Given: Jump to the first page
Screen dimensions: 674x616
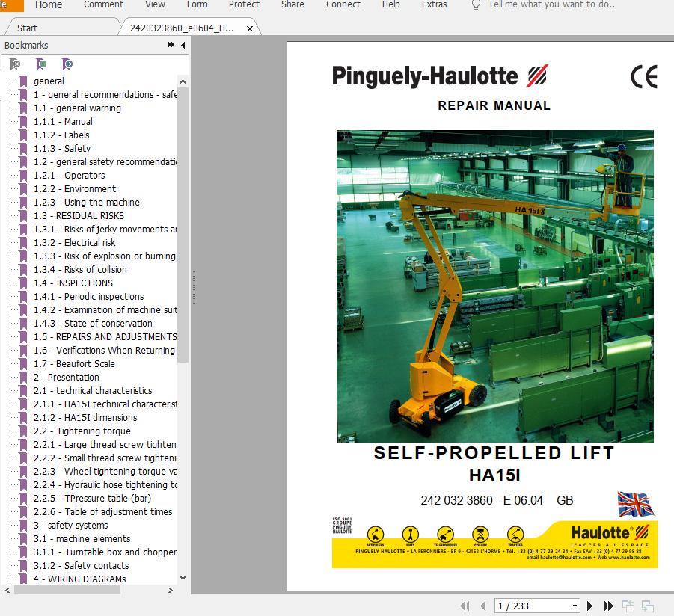Looking at the screenshot, I should (x=465, y=606).
